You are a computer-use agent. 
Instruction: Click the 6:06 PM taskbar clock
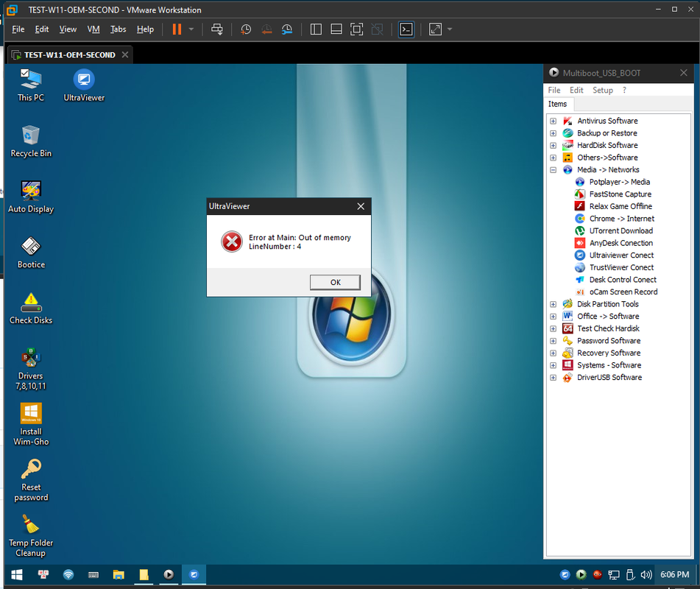point(674,575)
